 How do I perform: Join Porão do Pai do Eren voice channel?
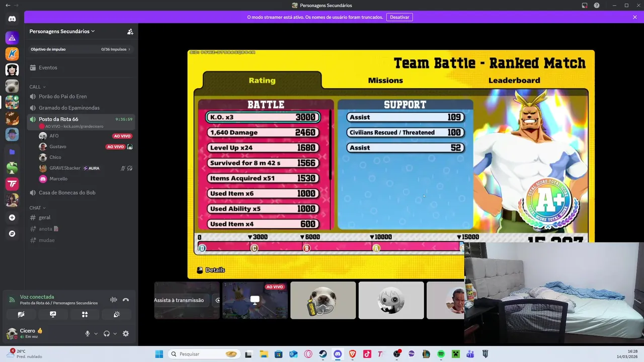point(81,96)
